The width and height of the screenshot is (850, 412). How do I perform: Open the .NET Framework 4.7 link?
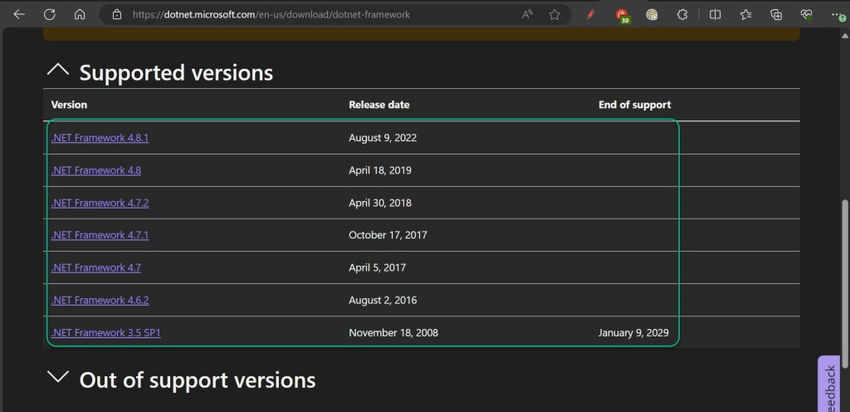point(96,268)
